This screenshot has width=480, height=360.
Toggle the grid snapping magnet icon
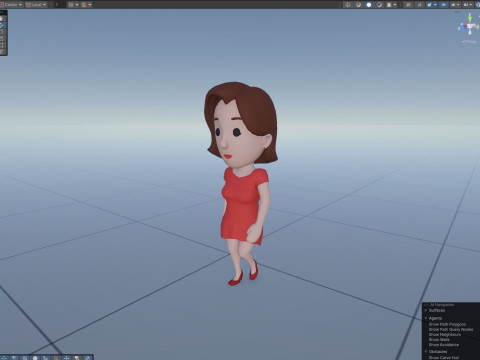84,5
